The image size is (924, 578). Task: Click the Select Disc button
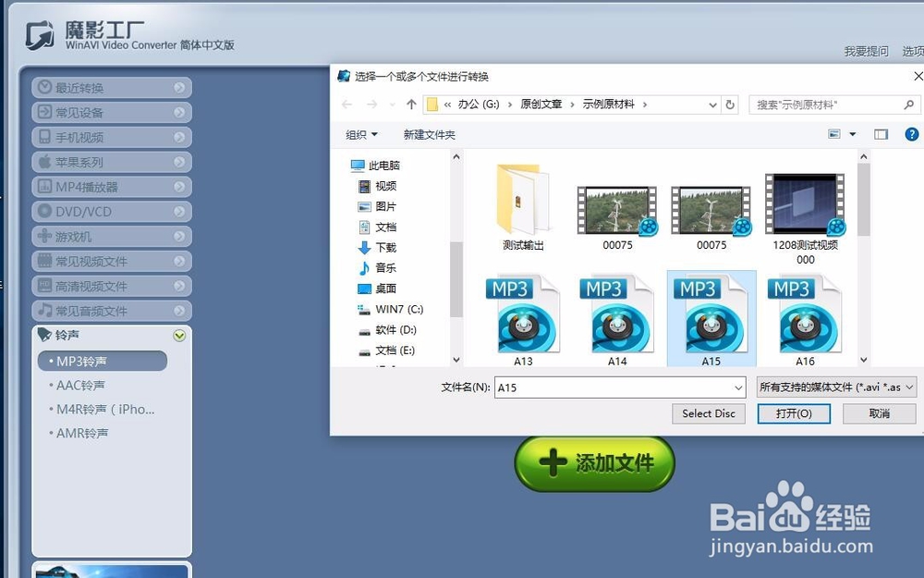pyautogui.click(x=709, y=413)
